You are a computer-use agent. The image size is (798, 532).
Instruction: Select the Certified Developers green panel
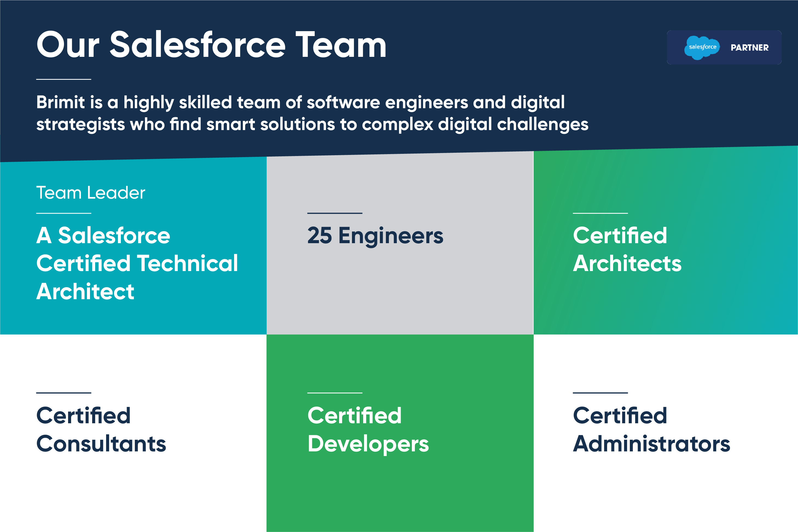tap(399, 431)
